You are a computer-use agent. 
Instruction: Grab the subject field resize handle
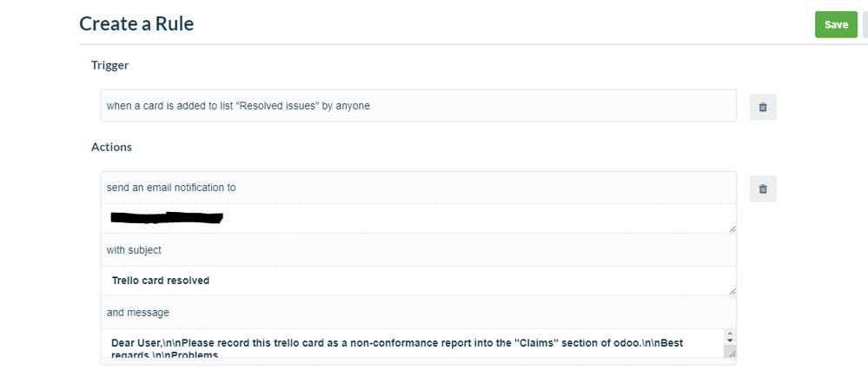[732, 291]
